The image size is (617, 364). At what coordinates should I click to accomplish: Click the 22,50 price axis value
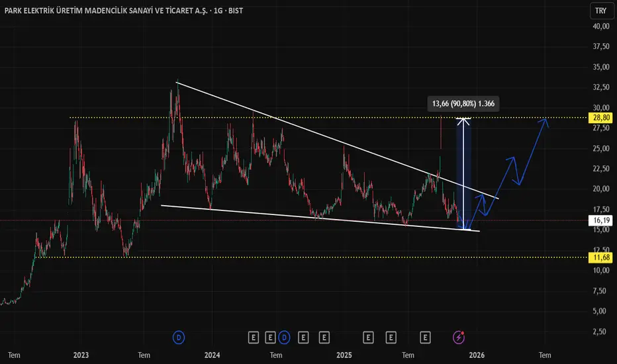[601, 168]
